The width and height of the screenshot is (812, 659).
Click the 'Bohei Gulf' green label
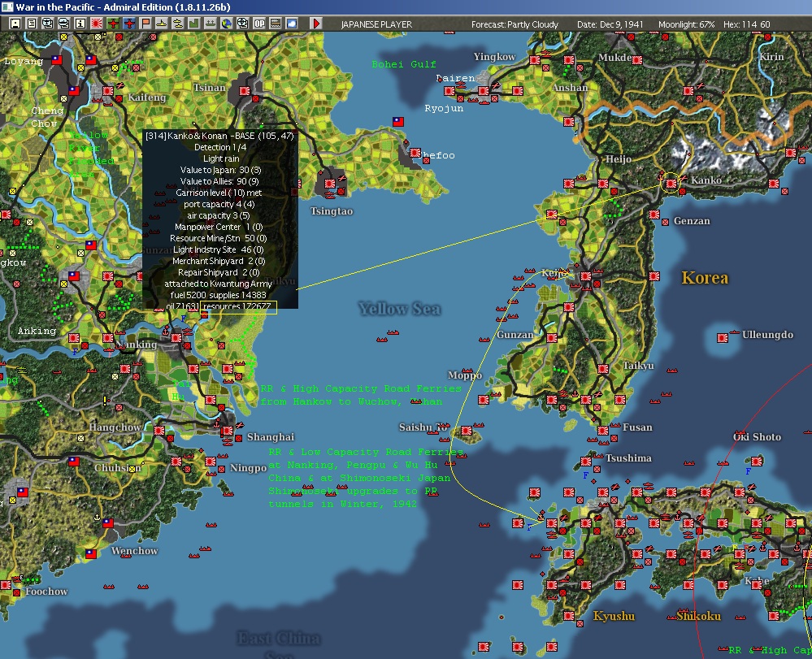point(404,64)
